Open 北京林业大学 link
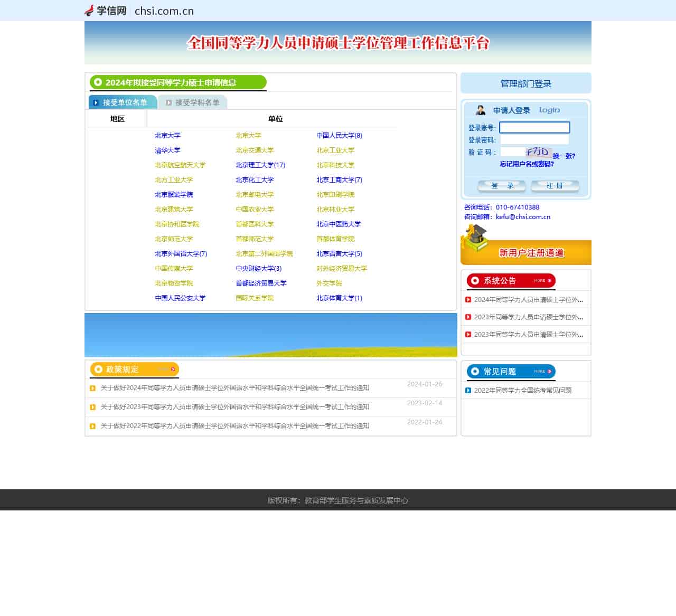 coord(335,210)
